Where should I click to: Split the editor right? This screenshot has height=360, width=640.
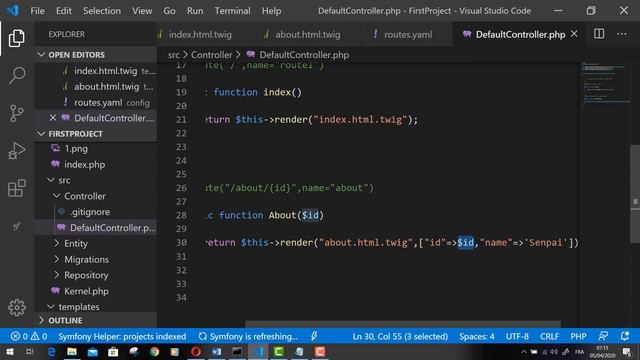pos(599,34)
